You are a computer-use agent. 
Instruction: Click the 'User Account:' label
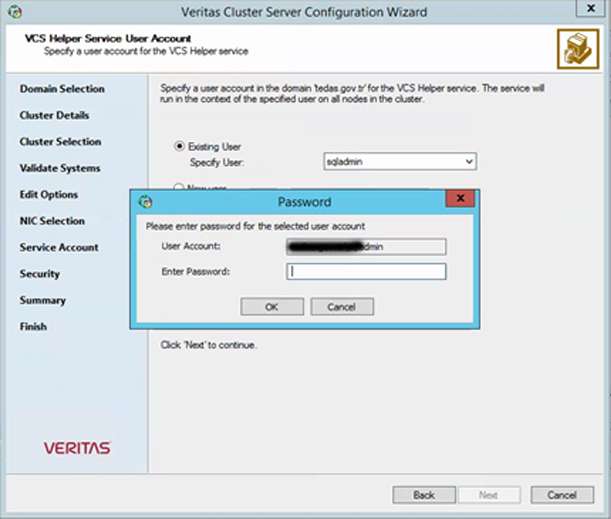191,246
